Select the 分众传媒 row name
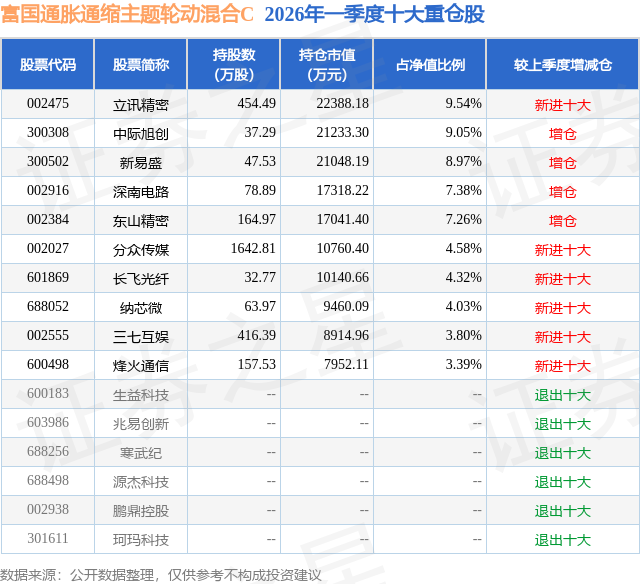This screenshot has width=640, height=584. pyautogui.click(x=141, y=250)
